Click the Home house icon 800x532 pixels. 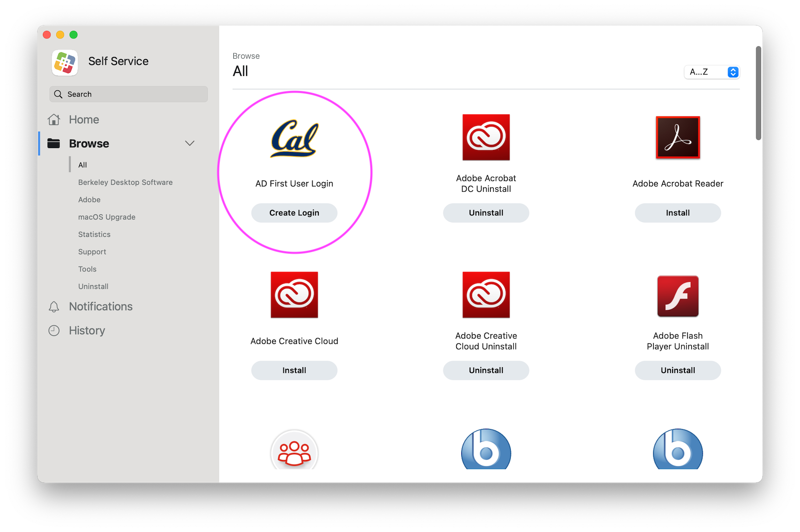point(54,119)
